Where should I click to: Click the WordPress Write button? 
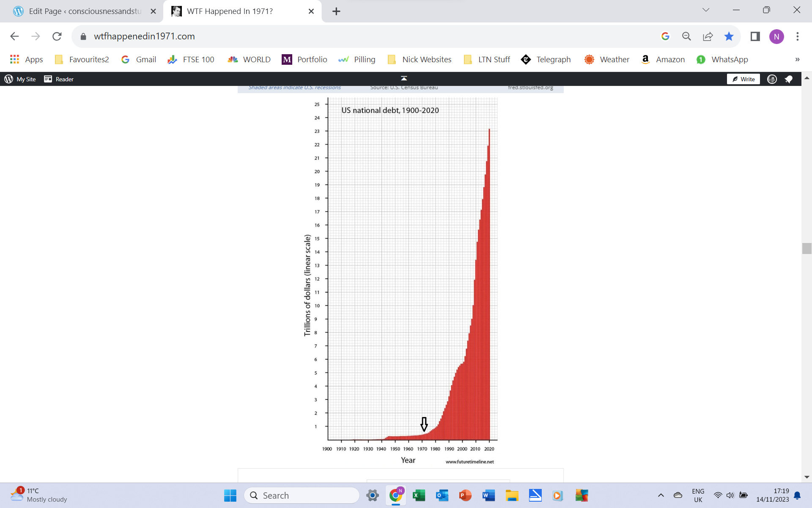tap(743, 79)
